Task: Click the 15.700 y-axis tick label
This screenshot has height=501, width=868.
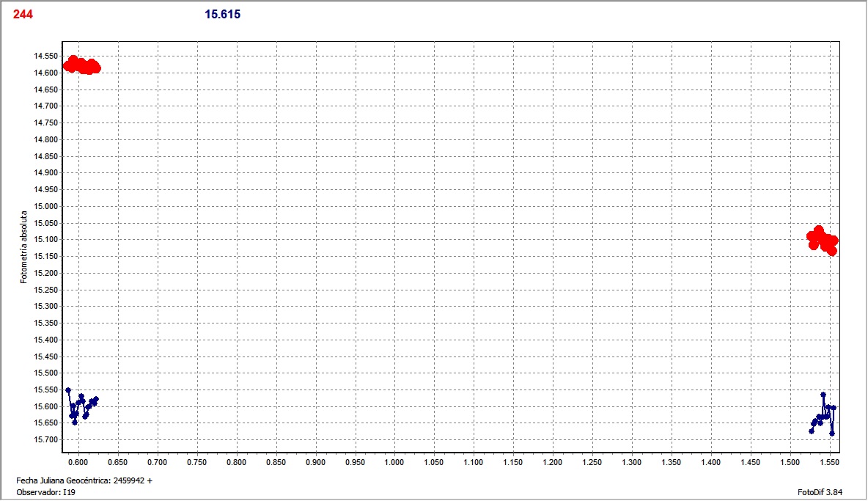Action: coord(47,439)
